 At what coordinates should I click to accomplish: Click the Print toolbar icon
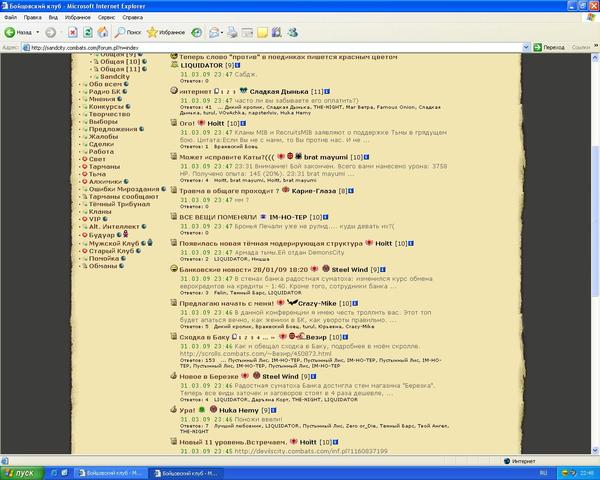coord(232,33)
